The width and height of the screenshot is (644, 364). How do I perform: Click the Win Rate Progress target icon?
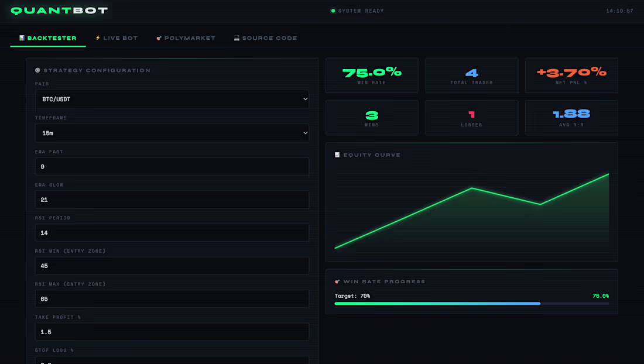pyautogui.click(x=337, y=281)
